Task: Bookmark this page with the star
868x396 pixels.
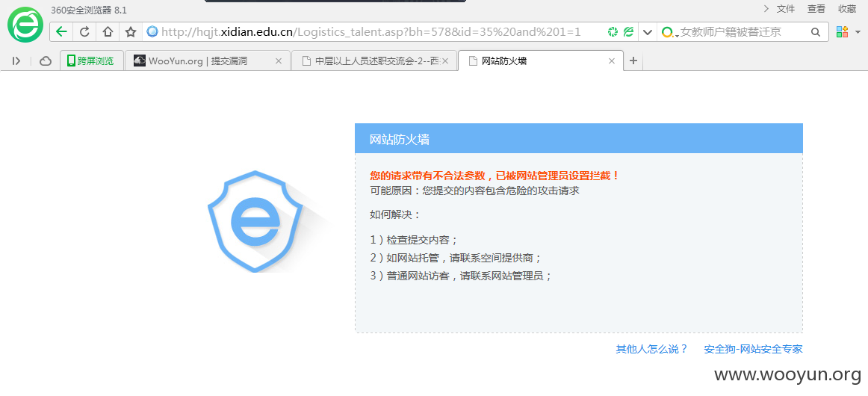Action: 131,32
